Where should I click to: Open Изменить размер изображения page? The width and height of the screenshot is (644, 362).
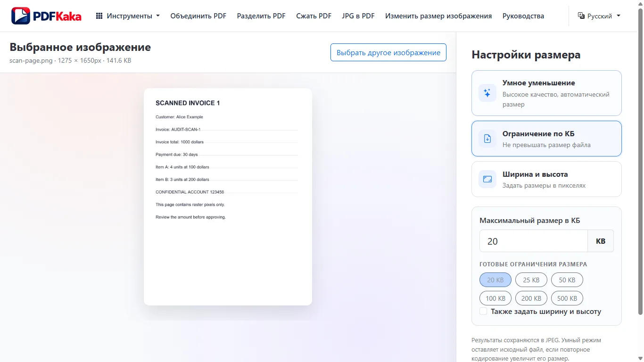point(438,16)
